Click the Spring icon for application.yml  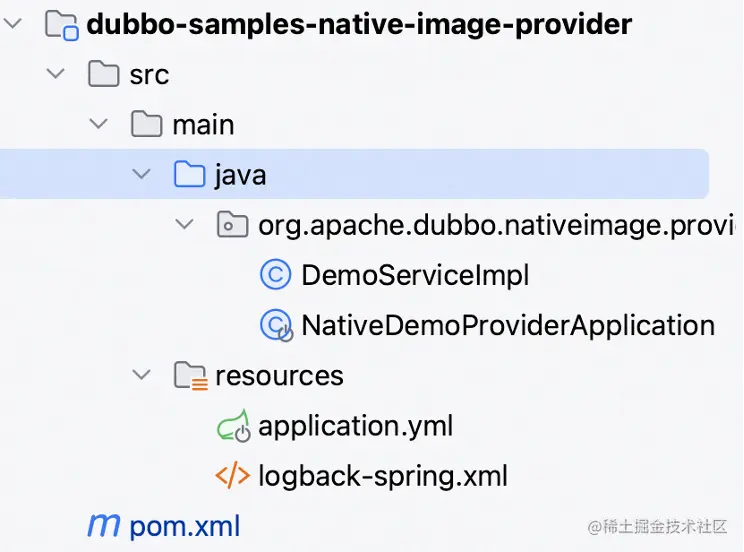tap(233, 426)
